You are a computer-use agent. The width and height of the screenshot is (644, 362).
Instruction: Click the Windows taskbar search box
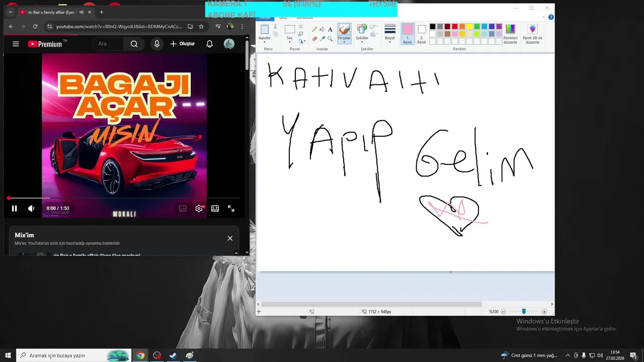(x=74, y=355)
